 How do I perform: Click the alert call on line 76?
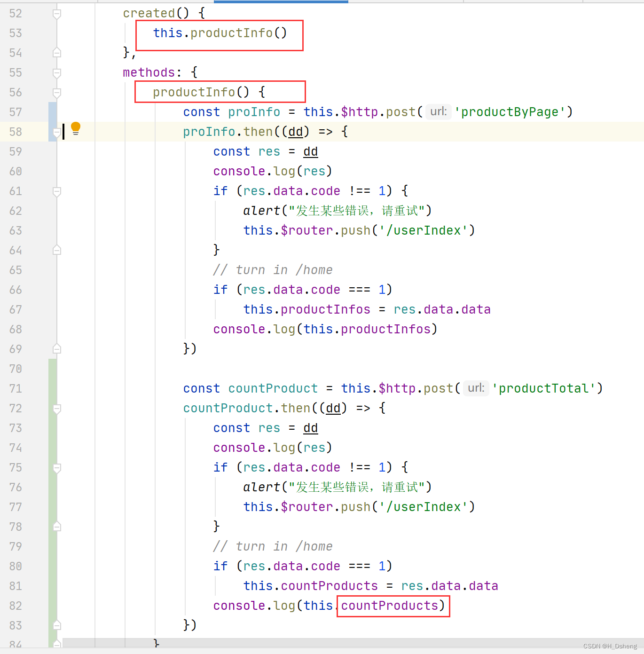[337, 487]
